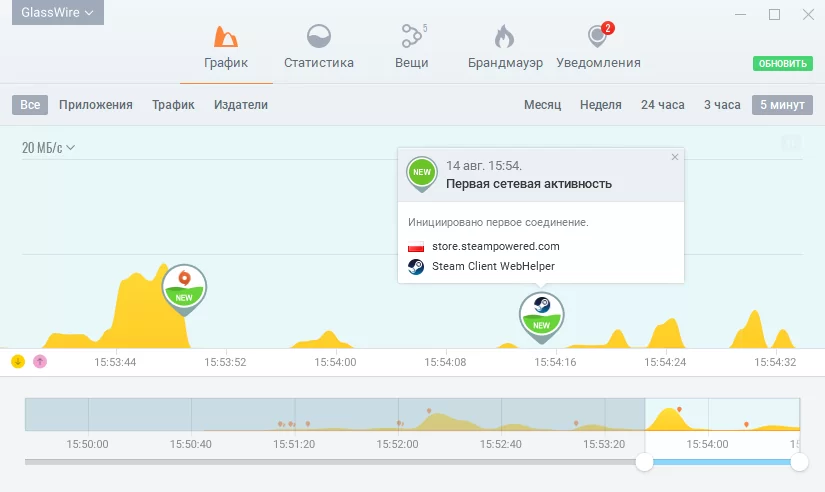
Task: Click the right timeline slider handle
Action: [x=799, y=462]
